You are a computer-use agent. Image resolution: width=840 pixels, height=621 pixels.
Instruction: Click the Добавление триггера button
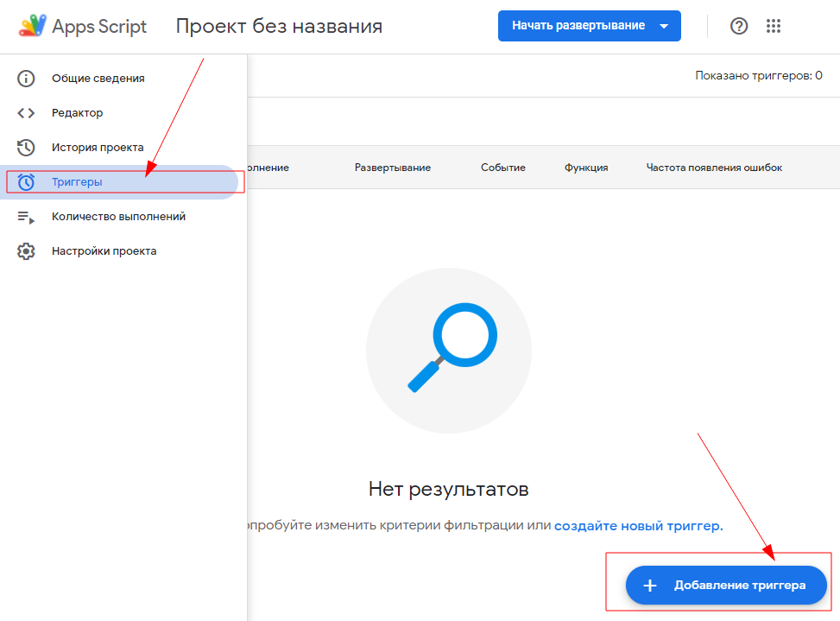(725, 585)
